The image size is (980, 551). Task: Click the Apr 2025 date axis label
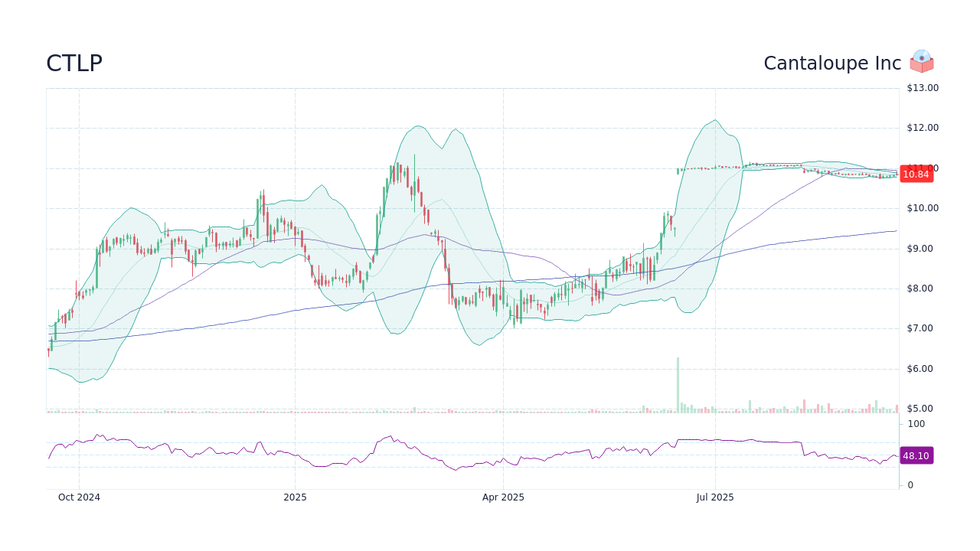503,497
